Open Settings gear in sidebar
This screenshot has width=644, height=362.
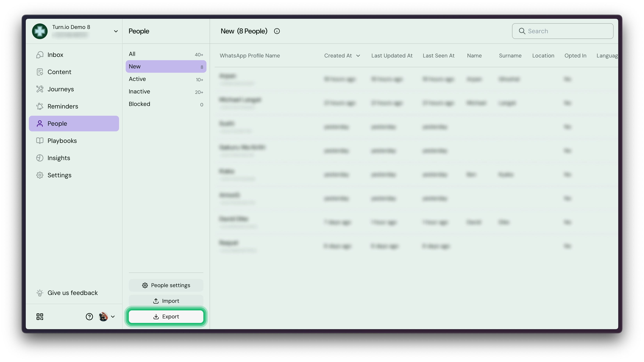point(40,175)
